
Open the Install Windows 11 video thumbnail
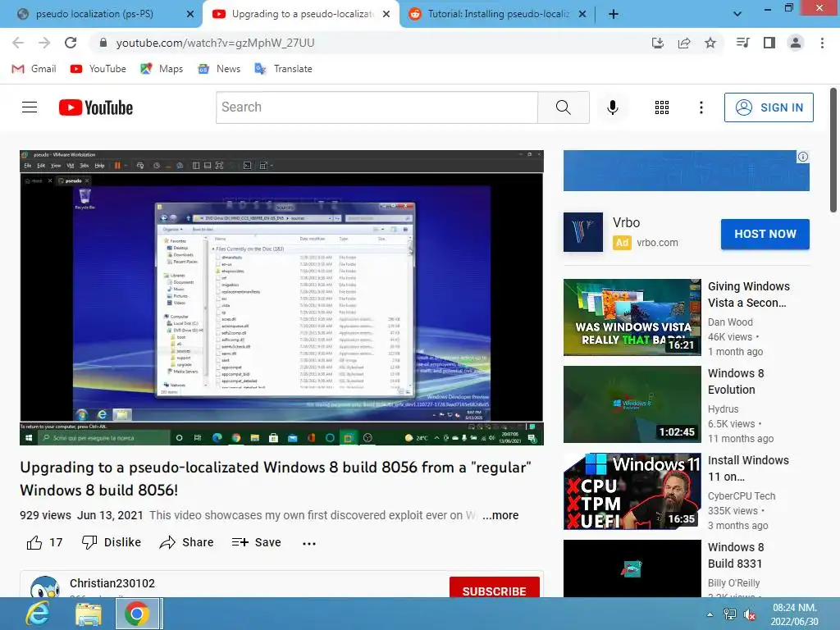coord(632,491)
